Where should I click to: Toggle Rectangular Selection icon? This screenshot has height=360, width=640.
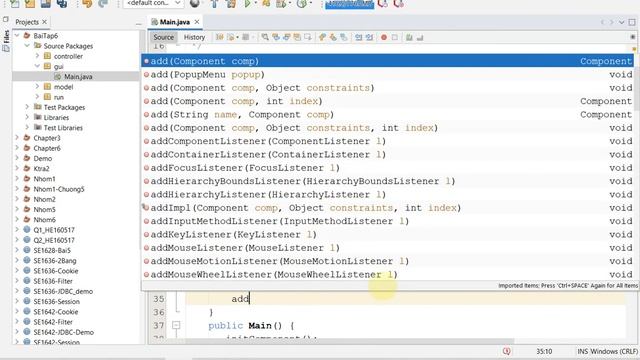click(x=308, y=37)
